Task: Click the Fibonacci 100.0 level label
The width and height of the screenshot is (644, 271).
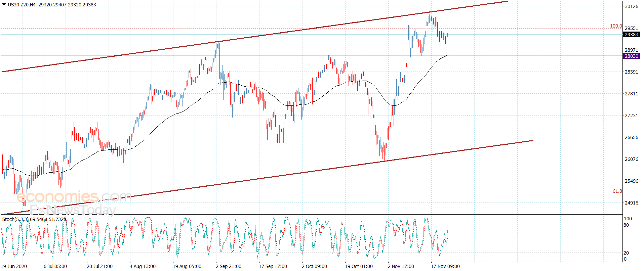Action: pos(616,26)
